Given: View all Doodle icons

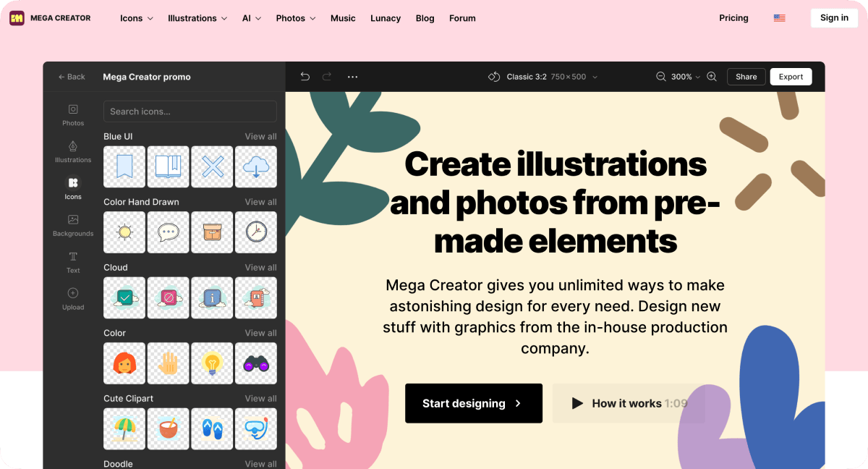Looking at the screenshot, I should click(x=260, y=464).
